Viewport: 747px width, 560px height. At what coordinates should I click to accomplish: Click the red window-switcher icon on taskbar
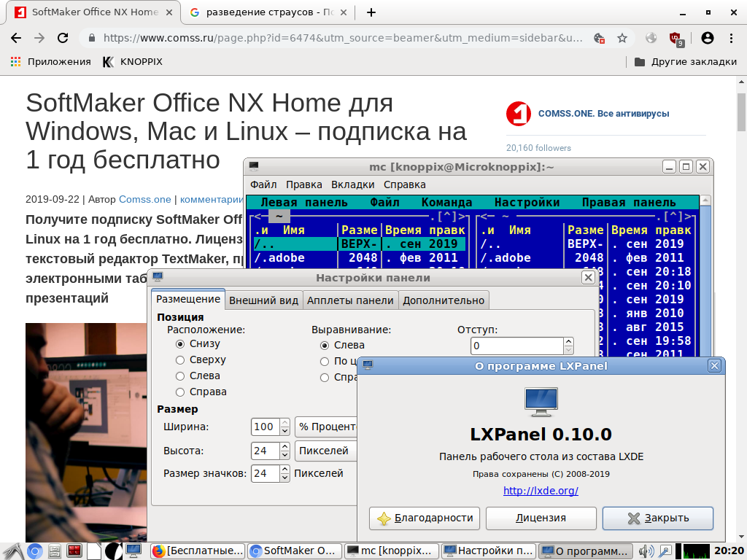[75, 551]
